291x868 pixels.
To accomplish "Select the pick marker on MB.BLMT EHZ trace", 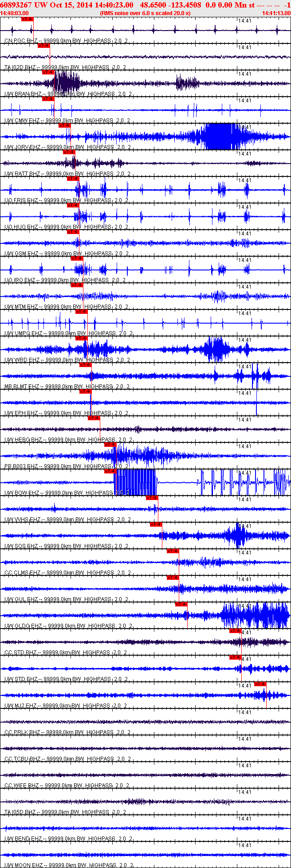I will pos(85,365).
